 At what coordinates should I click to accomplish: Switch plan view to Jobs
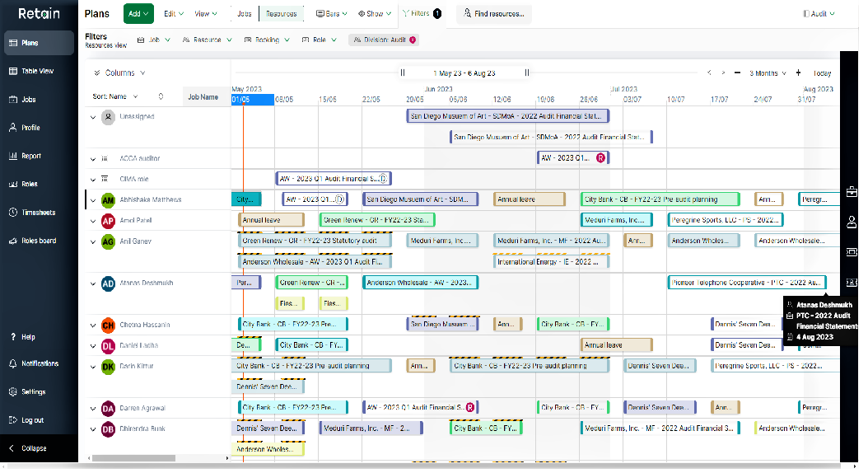tap(245, 14)
